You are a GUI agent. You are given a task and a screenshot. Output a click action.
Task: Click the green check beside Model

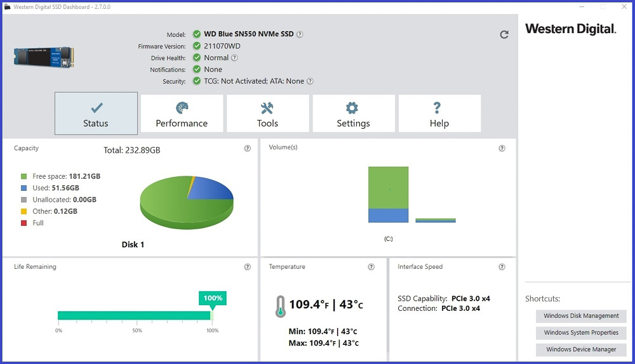[197, 34]
